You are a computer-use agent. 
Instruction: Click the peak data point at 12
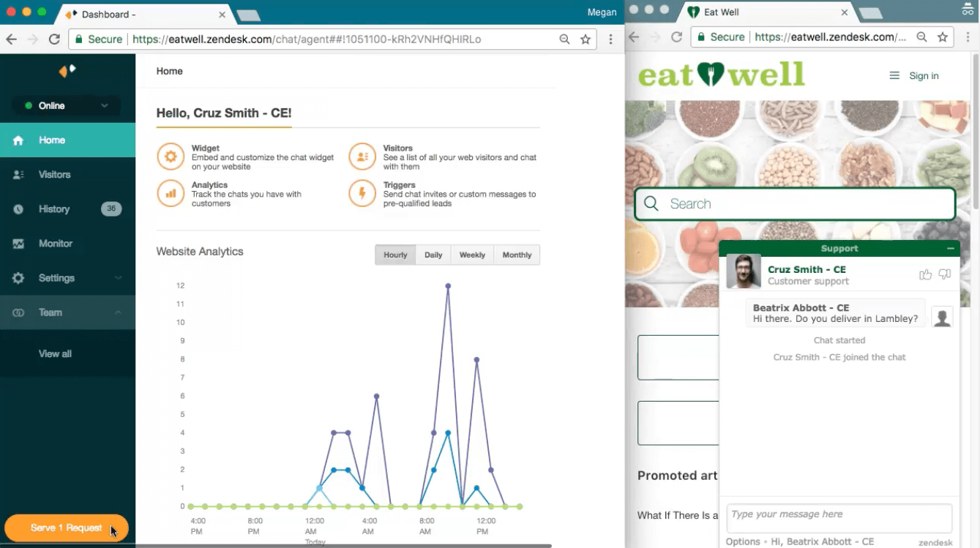click(448, 286)
